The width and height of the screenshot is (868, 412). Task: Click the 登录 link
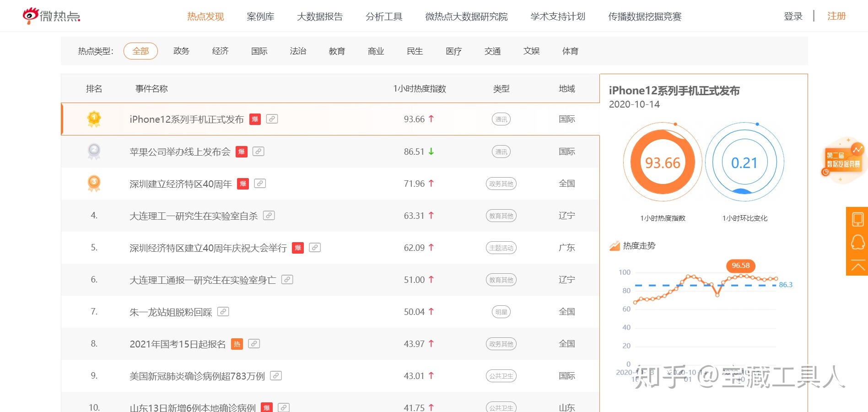pyautogui.click(x=793, y=16)
